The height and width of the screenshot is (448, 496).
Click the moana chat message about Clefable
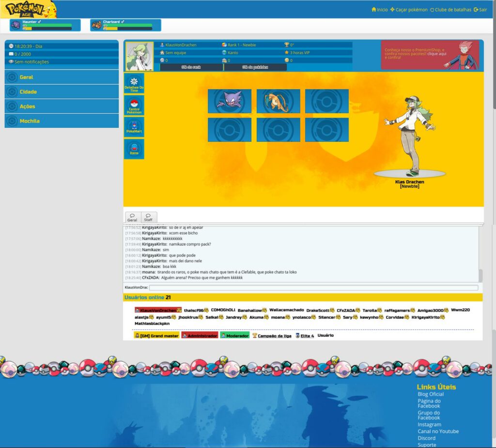pos(211,272)
